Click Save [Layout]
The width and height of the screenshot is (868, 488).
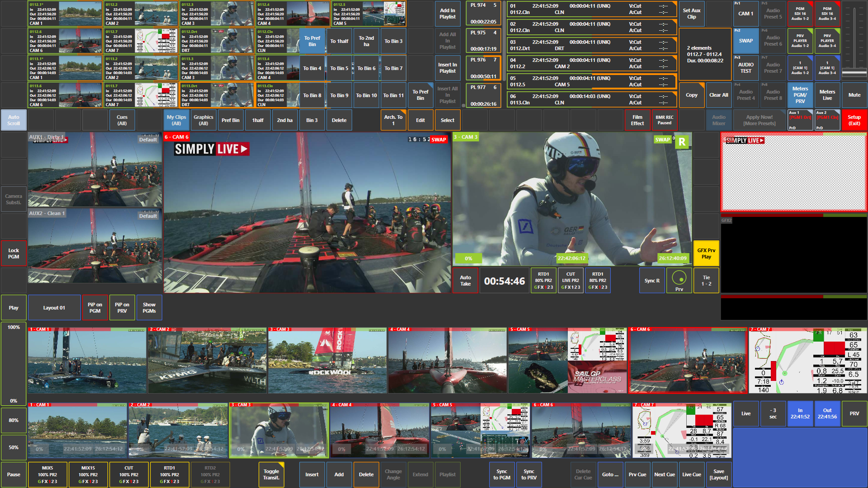tap(719, 474)
